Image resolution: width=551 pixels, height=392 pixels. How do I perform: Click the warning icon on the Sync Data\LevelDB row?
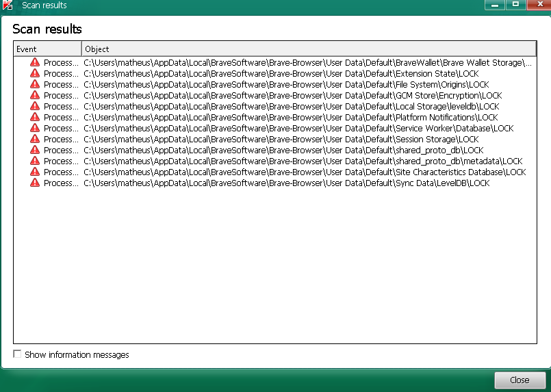tap(35, 182)
